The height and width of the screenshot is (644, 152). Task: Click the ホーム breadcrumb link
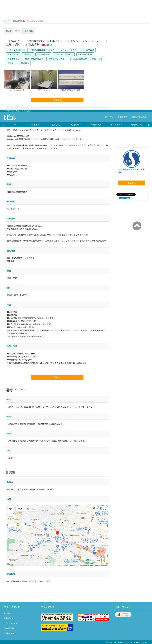point(6,21)
